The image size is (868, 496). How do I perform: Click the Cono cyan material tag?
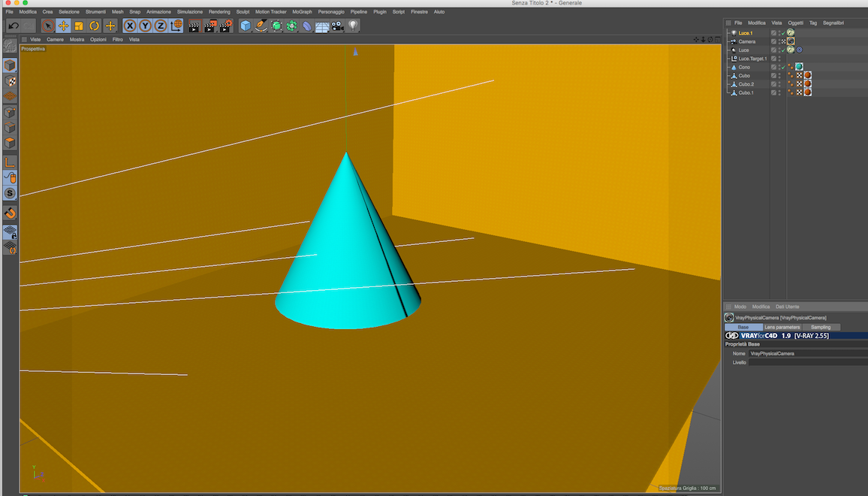(x=799, y=66)
